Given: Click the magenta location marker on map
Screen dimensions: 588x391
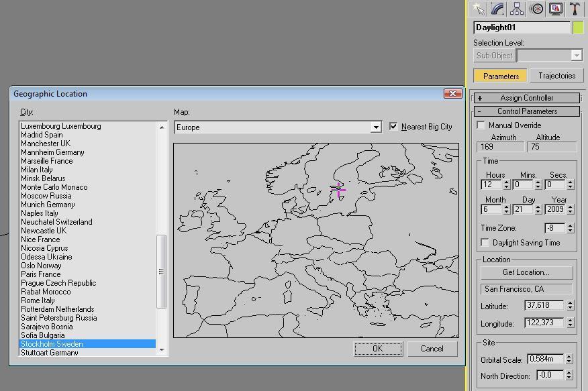Looking at the screenshot, I should click(338, 190).
